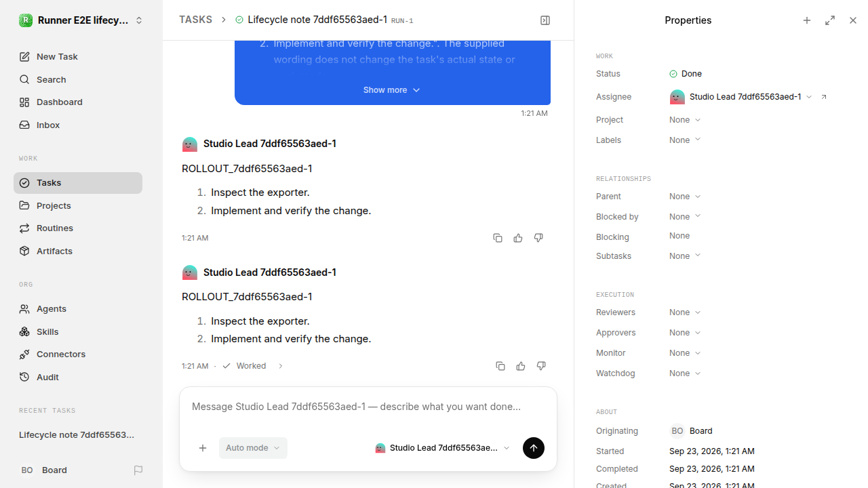Thumbs down the first Studio Lead message
Image resolution: width=868 pixels, height=488 pixels.
538,238
